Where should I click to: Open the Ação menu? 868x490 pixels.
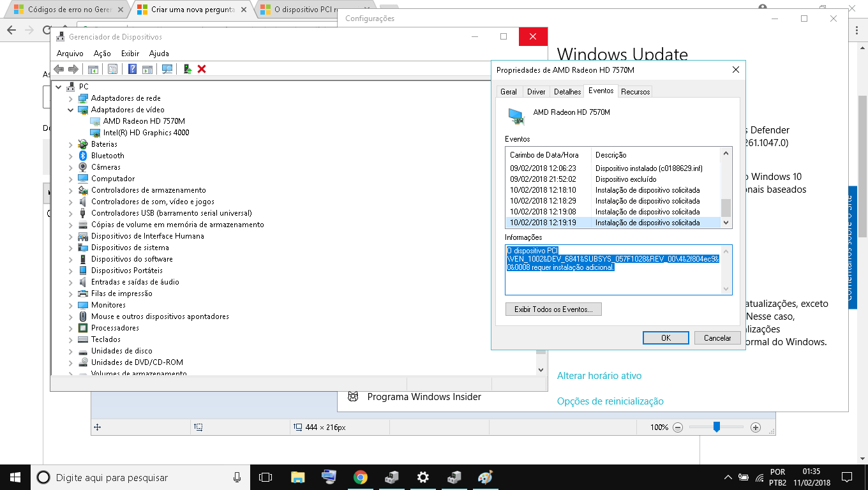102,54
